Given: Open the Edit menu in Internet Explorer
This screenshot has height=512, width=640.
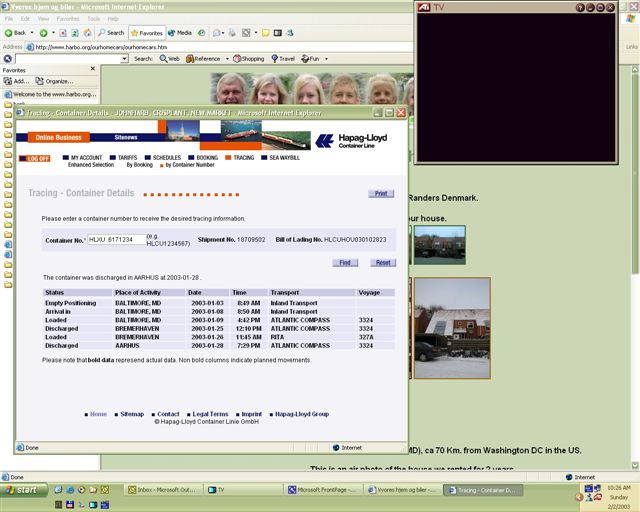Looking at the screenshot, I should pyautogui.click(x=25, y=19).
